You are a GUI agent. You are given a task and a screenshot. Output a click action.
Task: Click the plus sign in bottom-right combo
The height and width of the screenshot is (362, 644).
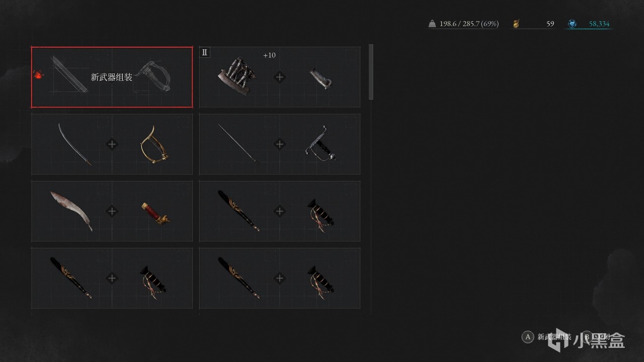click(x=280, y=278)
